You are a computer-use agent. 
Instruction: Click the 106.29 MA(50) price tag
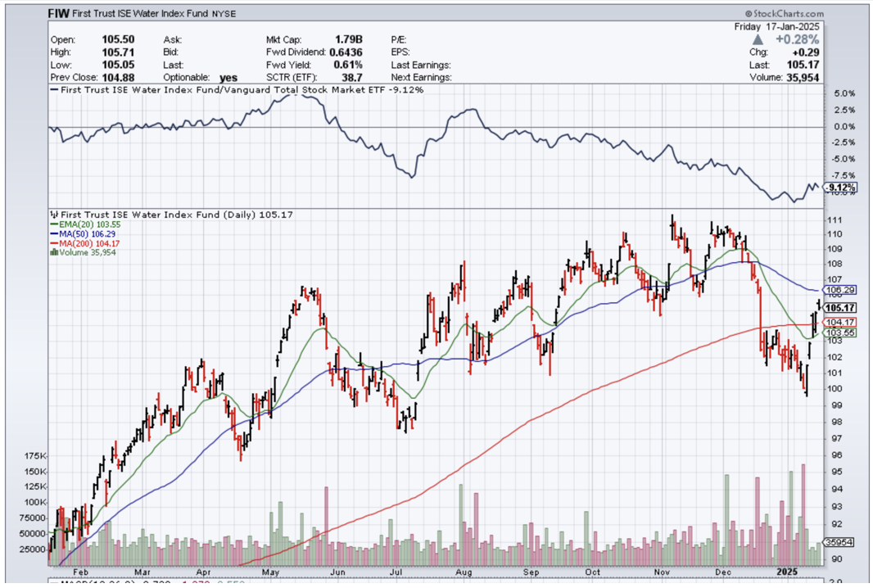pyautogui.click(x=841, y=290)
